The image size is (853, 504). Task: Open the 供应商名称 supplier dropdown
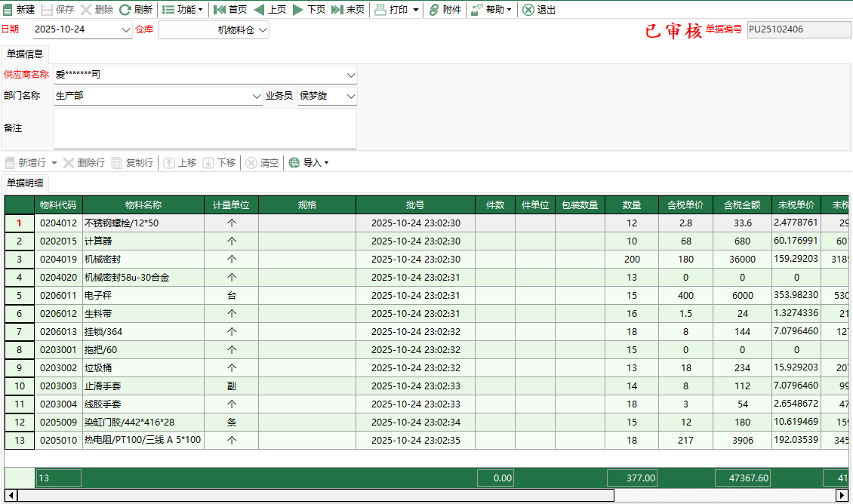coord(349,75)
